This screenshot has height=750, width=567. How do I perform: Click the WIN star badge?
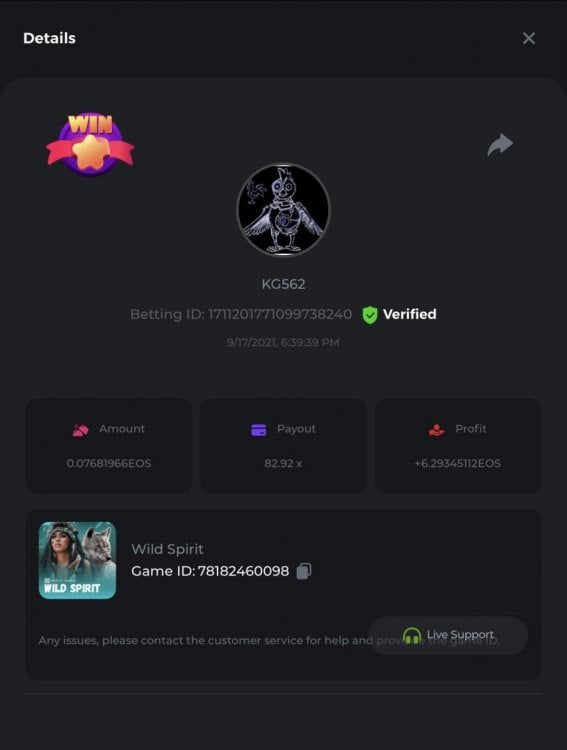pos(90,143)
